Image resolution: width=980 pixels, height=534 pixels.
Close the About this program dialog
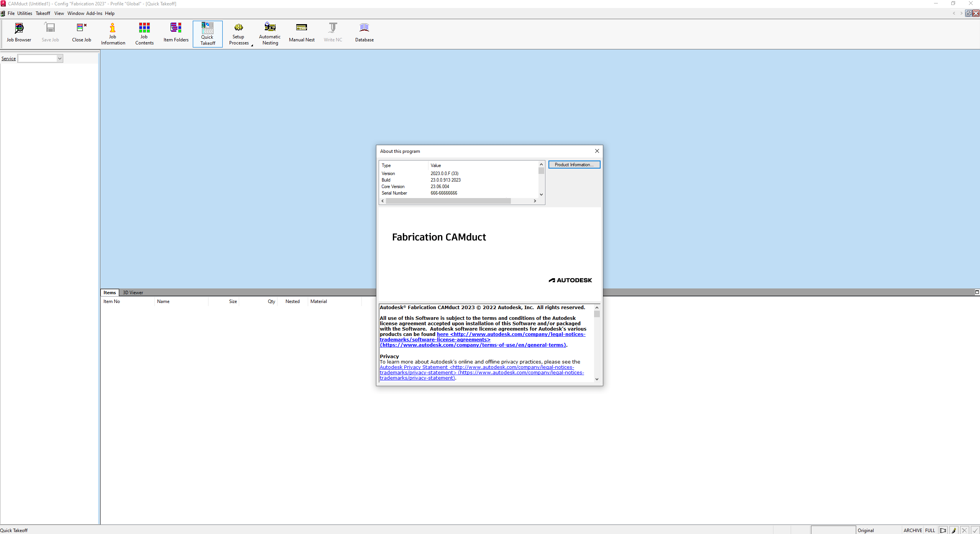[x=596, y=151]
